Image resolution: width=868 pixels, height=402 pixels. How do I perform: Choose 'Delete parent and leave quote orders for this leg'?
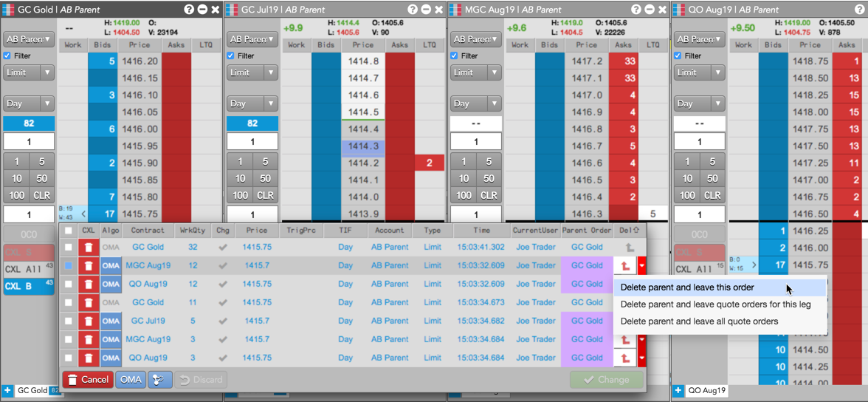(x=720, y=304)
